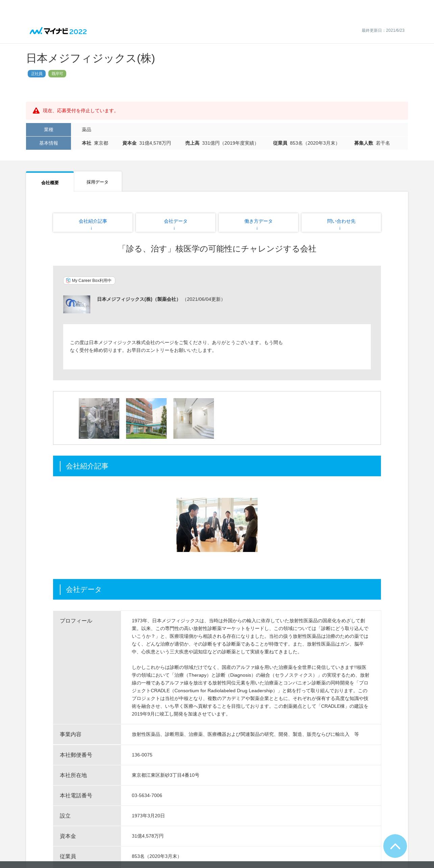Image resolution: width=434 pixels, height=868 pixels.
Task: Click the 売上高 331億円 summary entry
Action: coord(222,143)
